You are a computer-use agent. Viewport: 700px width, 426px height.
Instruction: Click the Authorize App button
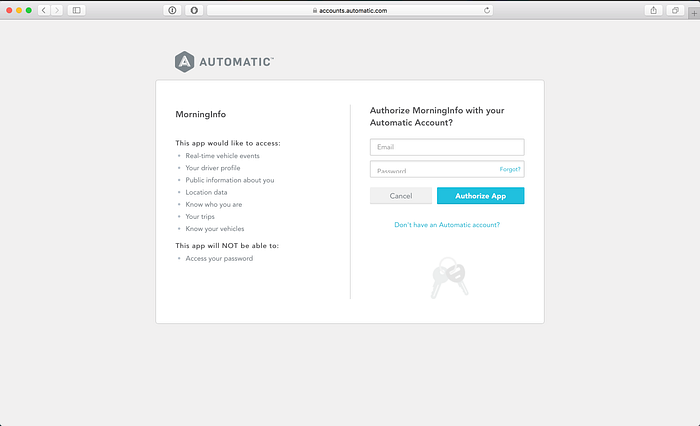(x=480, y=196)
